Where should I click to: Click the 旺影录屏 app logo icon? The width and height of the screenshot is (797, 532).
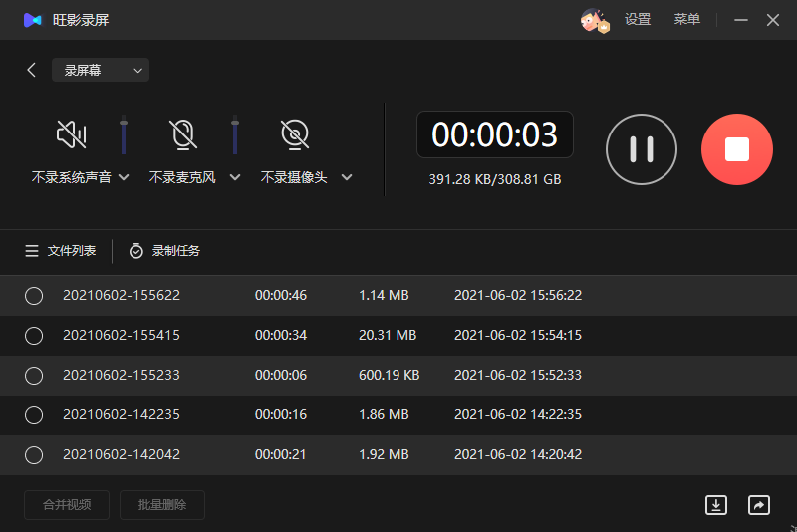click(32, 20)
